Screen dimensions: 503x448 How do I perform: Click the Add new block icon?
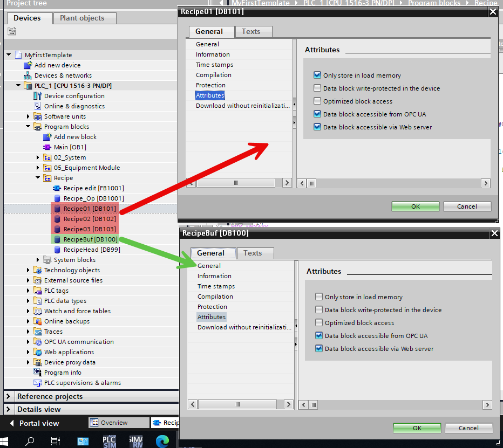pyautogui.click(x=47, y=137)
